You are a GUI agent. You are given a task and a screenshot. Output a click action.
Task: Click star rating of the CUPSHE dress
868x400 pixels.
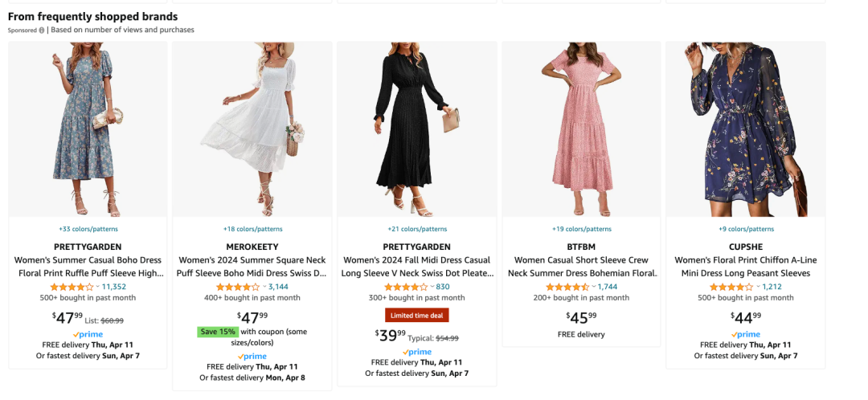731,287
